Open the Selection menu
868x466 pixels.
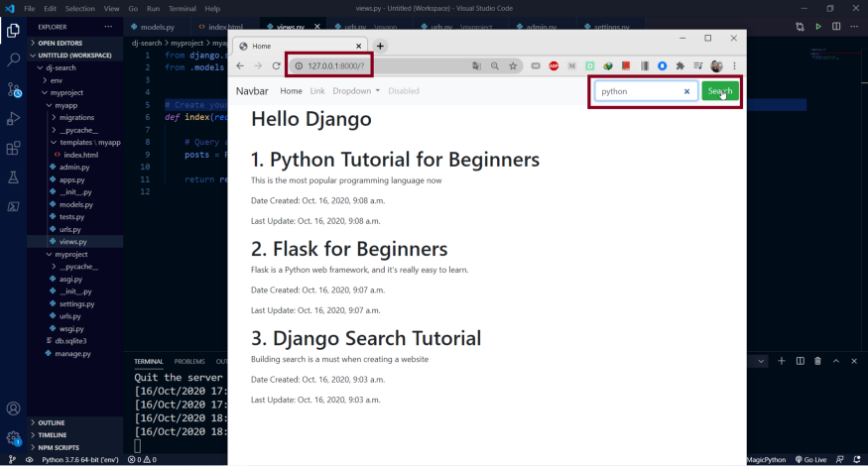pos(79,8)
